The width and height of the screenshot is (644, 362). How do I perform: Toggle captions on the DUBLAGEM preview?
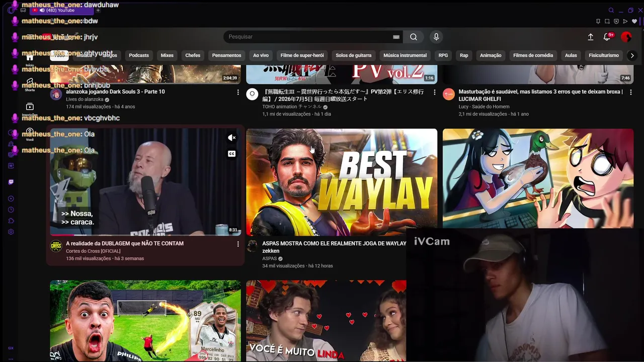point(231,154)
